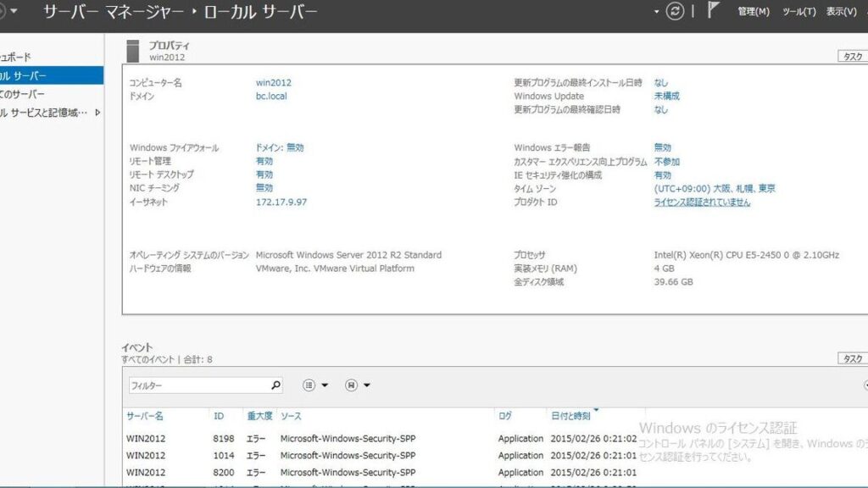Sort events by ログ column

505,416
